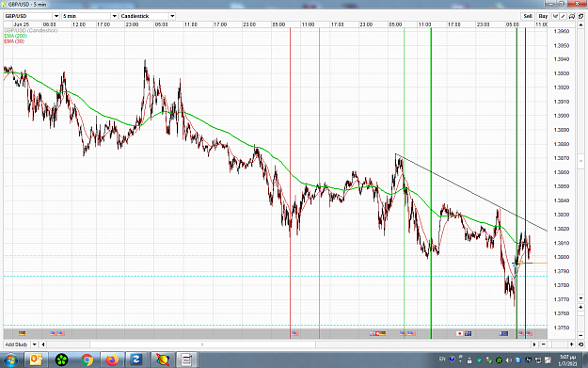
Task: Click the 1.3800 price axis label
Action: click(x=562, y=257)
